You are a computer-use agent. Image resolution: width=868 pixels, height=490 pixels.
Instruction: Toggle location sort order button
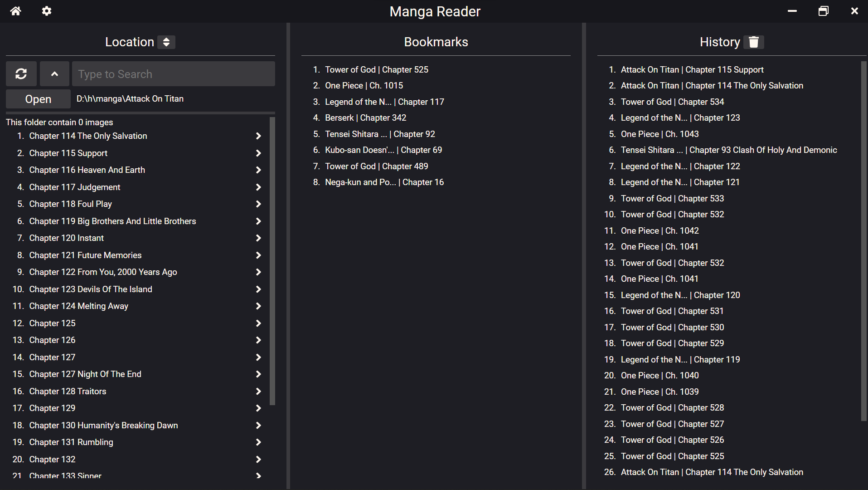166,42
